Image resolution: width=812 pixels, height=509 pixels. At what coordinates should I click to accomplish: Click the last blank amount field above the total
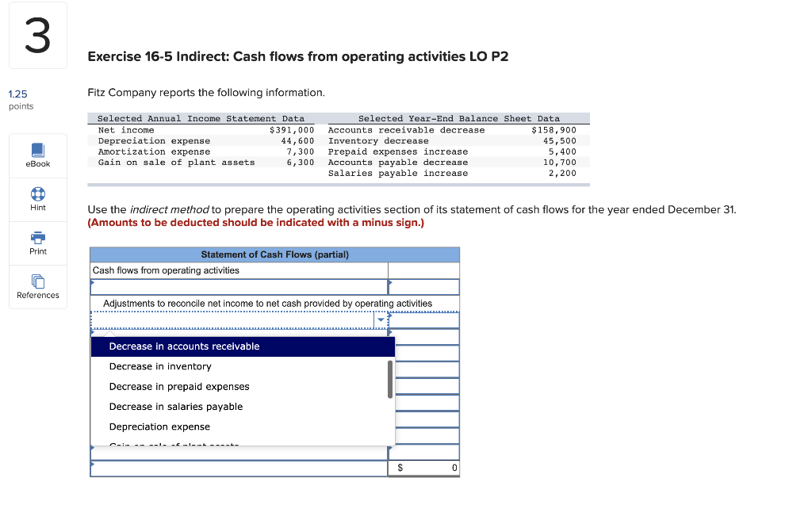point(423,452)
